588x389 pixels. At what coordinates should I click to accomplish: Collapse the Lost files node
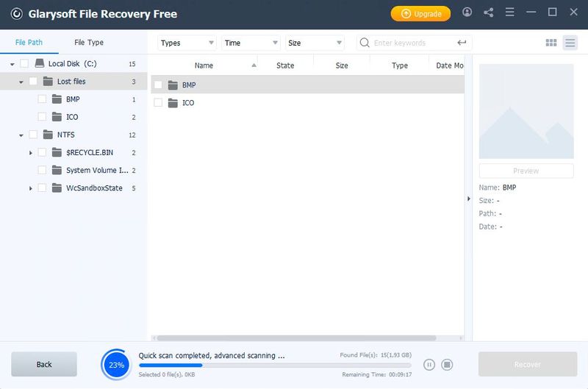21,82
